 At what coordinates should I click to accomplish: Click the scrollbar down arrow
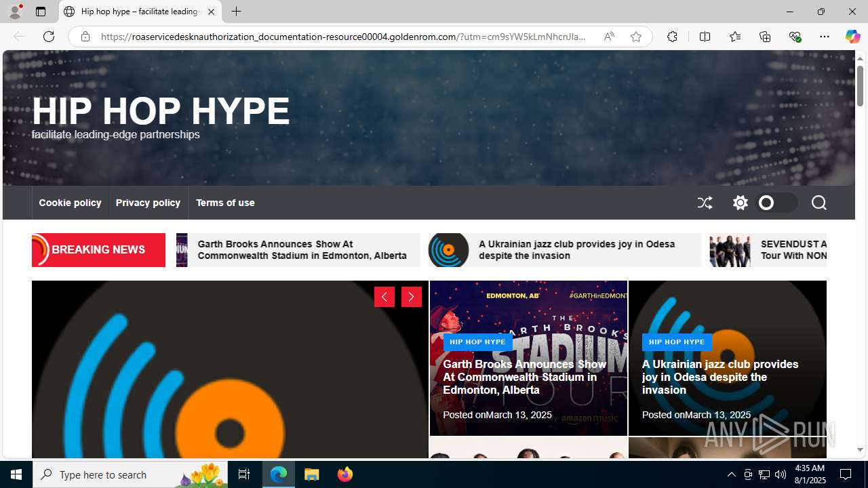pyautogui.click(x=860, y=450)
